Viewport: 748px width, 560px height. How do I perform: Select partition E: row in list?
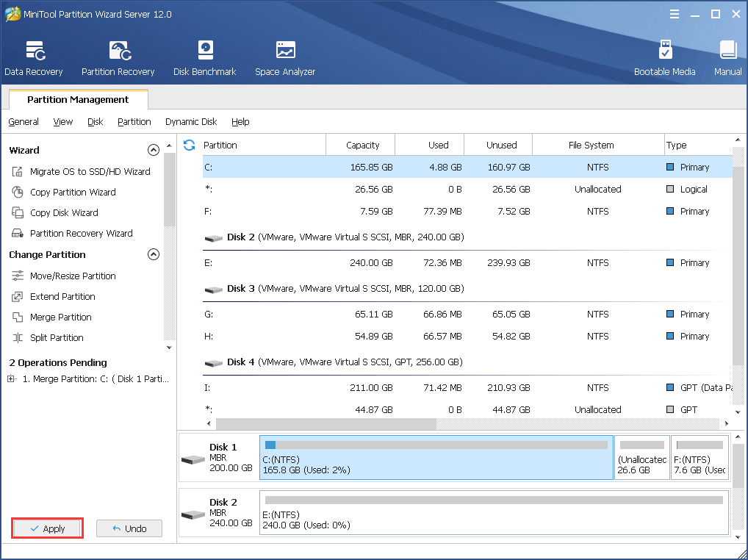[467, 262]
